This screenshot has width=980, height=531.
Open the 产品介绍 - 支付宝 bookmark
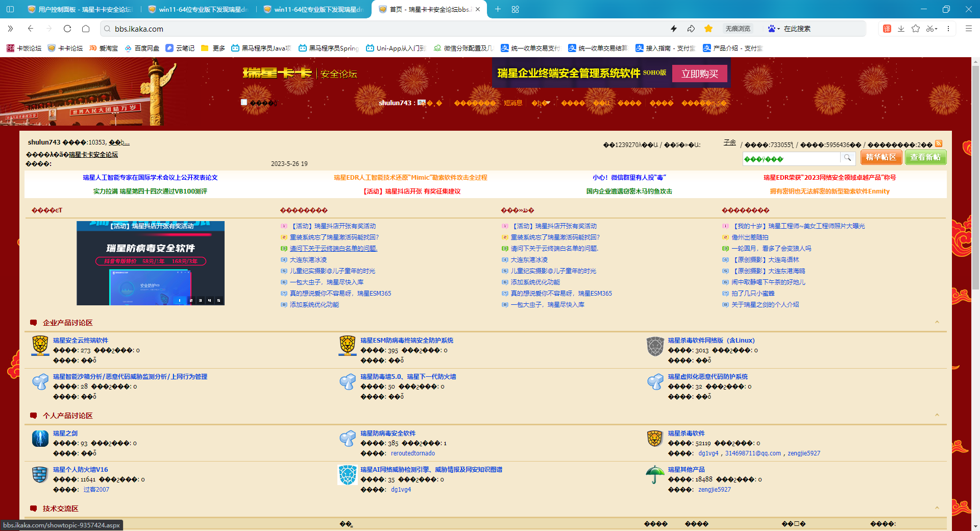[732, 48]
